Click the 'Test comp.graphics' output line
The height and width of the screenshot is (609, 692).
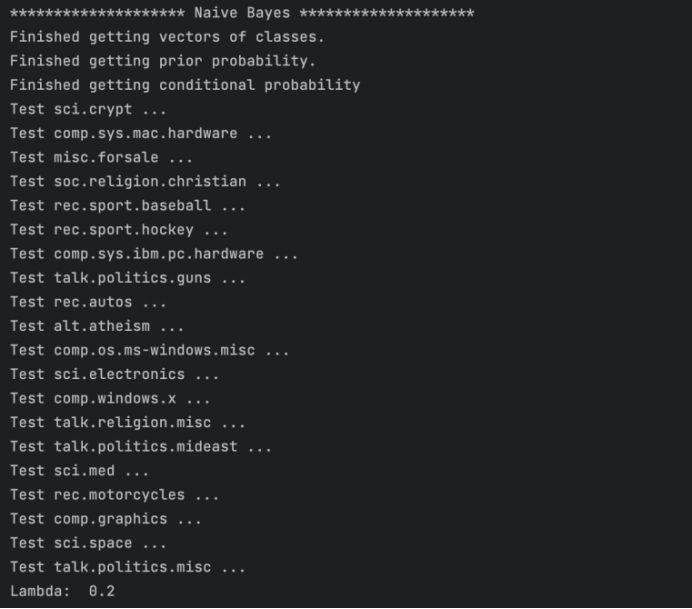[105, 519]
